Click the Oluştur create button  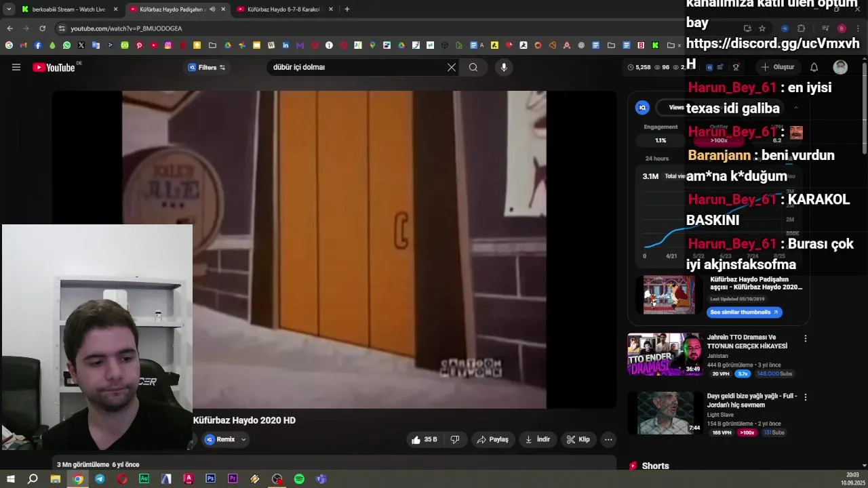pyautogui.click(x=777, y=67)
